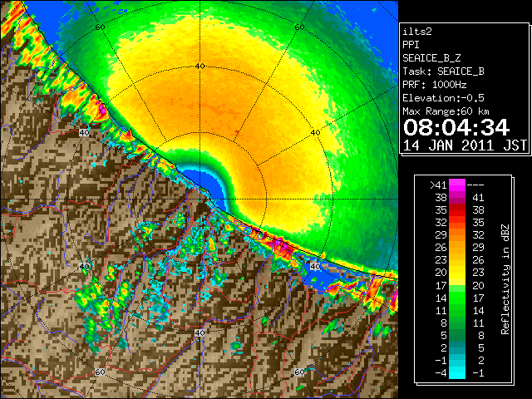Click the 'ilts2' radar site label
The image size is (532, 399).
pos(417,32)
